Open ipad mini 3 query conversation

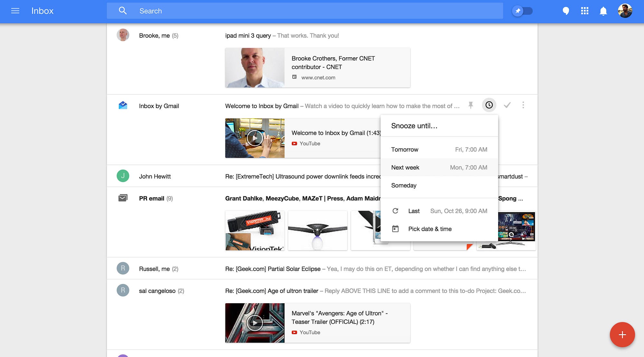coord(322,35)
